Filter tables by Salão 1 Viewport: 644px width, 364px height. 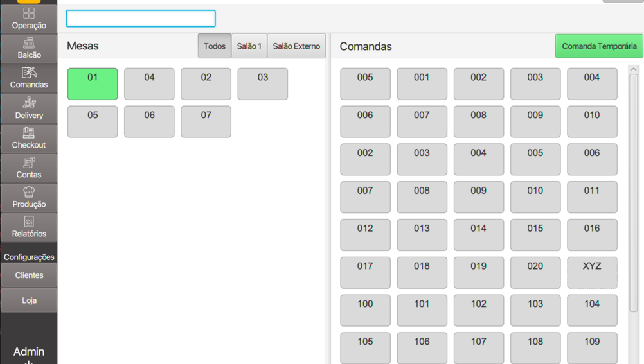pos(249,46)
